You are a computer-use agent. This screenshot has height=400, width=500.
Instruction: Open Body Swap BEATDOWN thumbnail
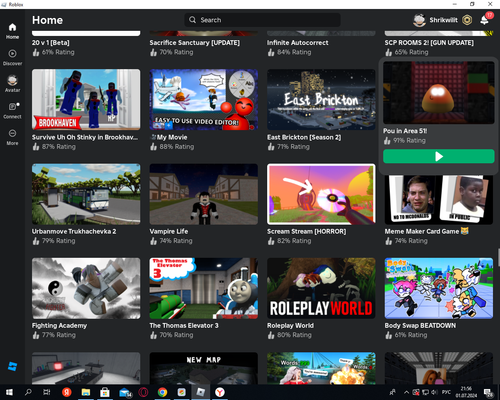pyautogui.click(x=439, y=288)
